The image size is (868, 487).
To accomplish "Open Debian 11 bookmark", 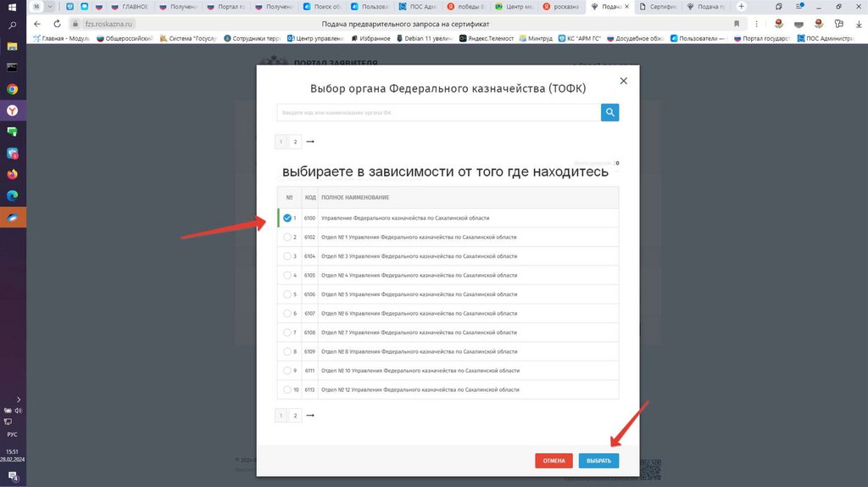I will pyautogui.click(x=424, y=38).
